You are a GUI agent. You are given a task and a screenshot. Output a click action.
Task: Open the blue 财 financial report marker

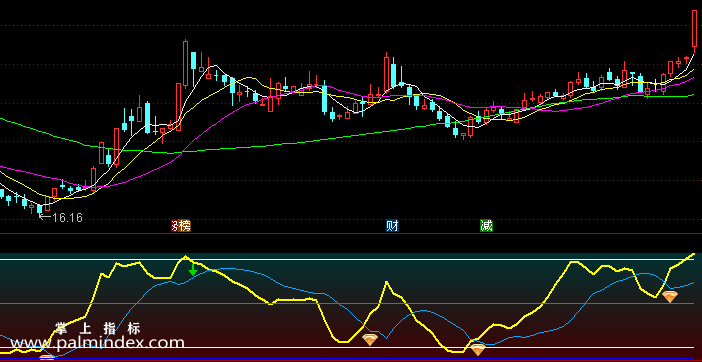click(x=392, y=226)
